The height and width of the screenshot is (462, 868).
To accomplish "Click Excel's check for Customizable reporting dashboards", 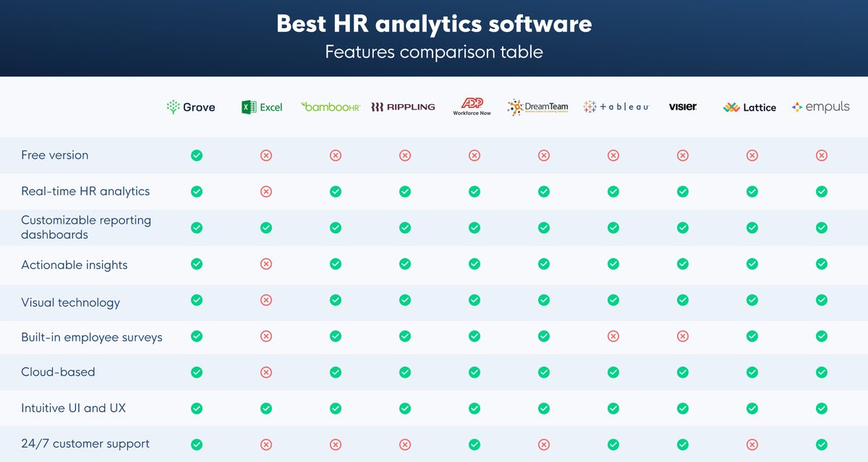I will point(266,228).
